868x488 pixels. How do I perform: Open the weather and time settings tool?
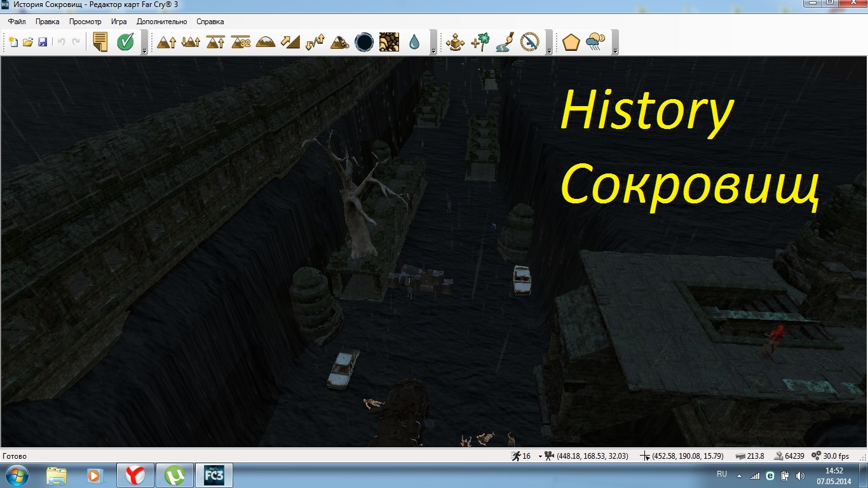point(595,42)
